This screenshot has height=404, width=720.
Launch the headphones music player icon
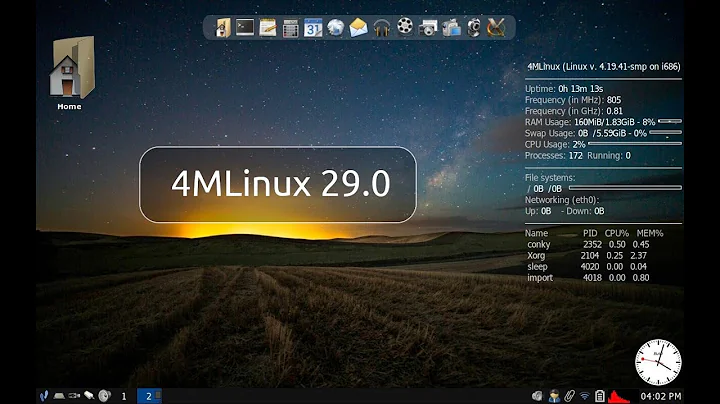382,28
